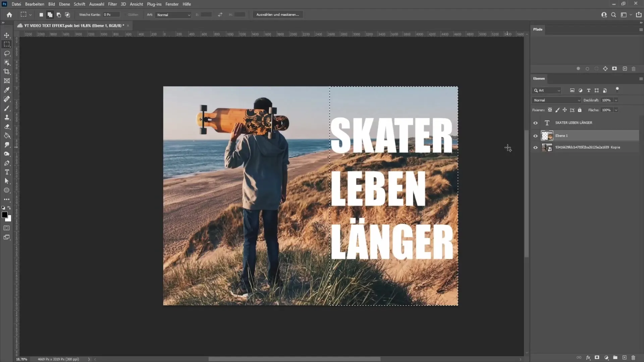
Task: Toggle visibility of the copied background layer
Action: coord(535,147)
